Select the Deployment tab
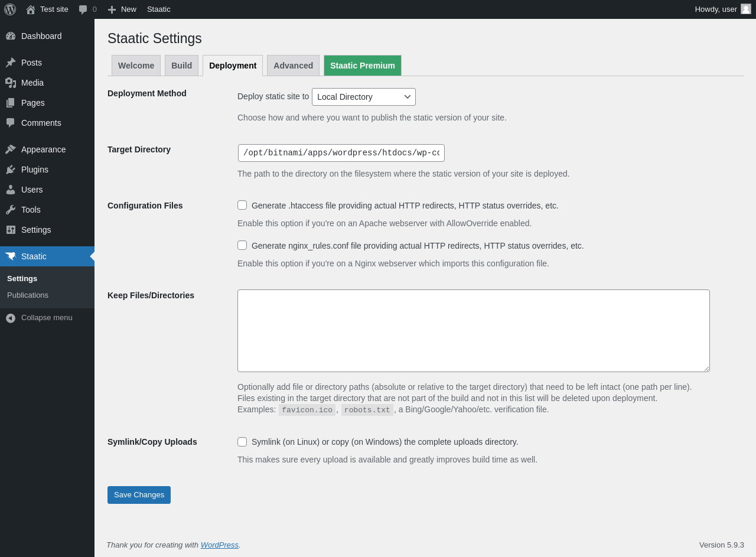The image size is (756, 557). [x=233, y=66]
